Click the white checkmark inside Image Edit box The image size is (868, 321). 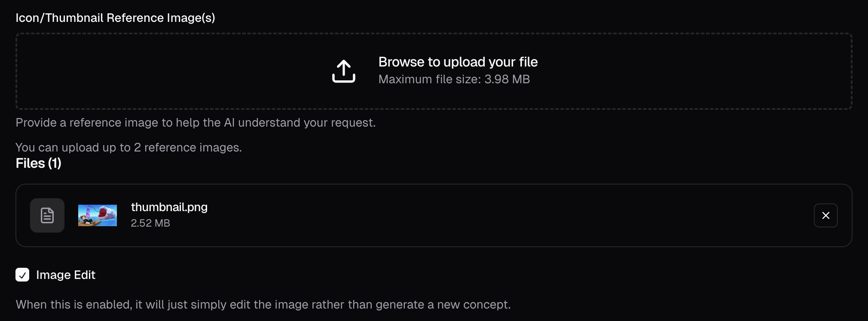[22, 275]
